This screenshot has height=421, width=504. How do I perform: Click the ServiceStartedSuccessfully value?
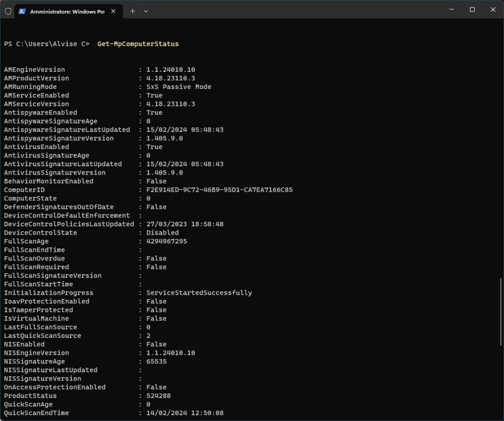pos(199,293)
